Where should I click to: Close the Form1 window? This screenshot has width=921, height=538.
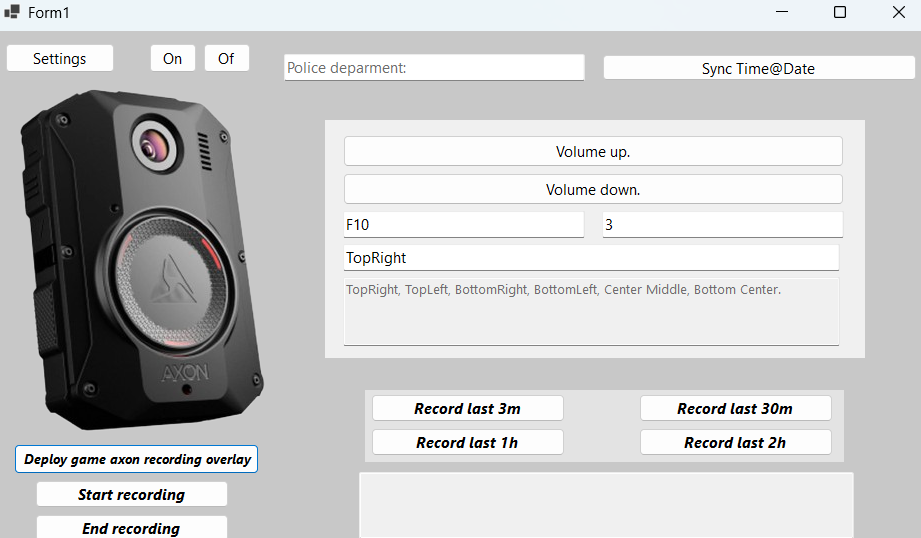(x=899, y=12)
